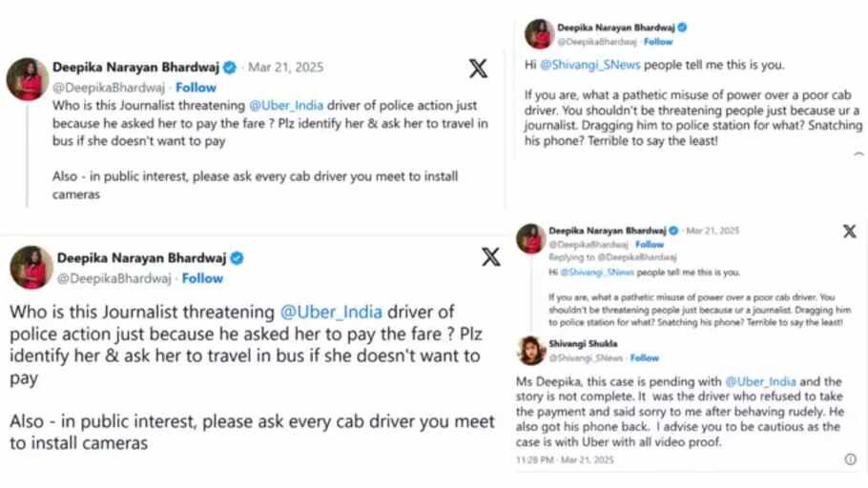This screenshot has height=488, width=868.
Task: Follow Shivangi Shukla in the reply tweet
Action: coord(645,357)
